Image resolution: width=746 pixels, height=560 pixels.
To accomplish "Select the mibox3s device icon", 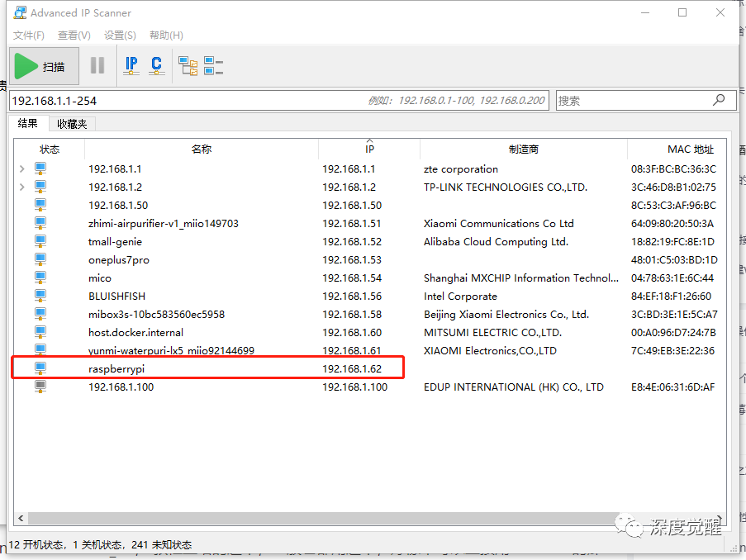I will (40, 314).
